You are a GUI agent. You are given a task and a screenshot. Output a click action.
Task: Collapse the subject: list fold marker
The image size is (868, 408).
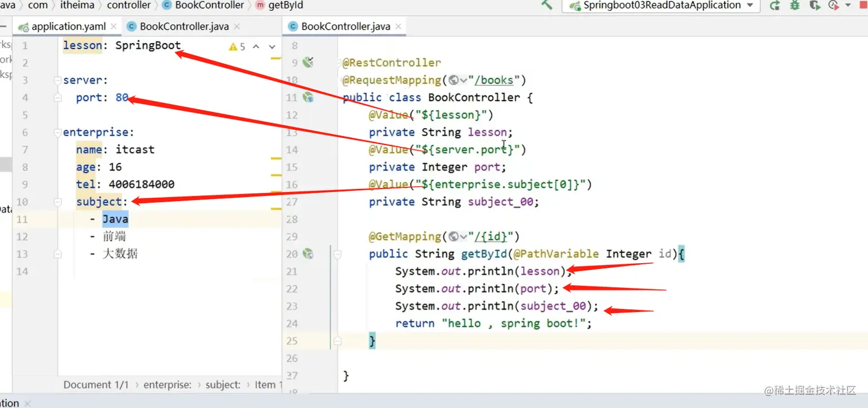tap(57, 202)
